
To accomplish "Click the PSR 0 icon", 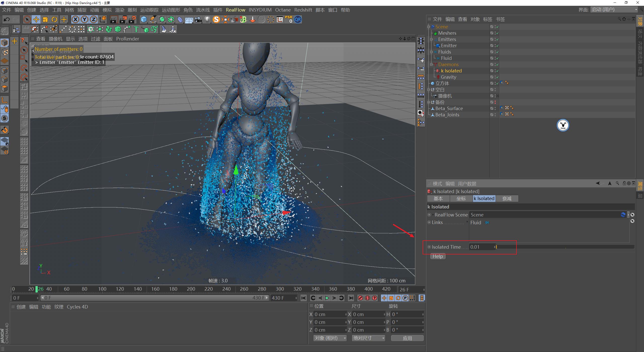I will coord(289,19).
